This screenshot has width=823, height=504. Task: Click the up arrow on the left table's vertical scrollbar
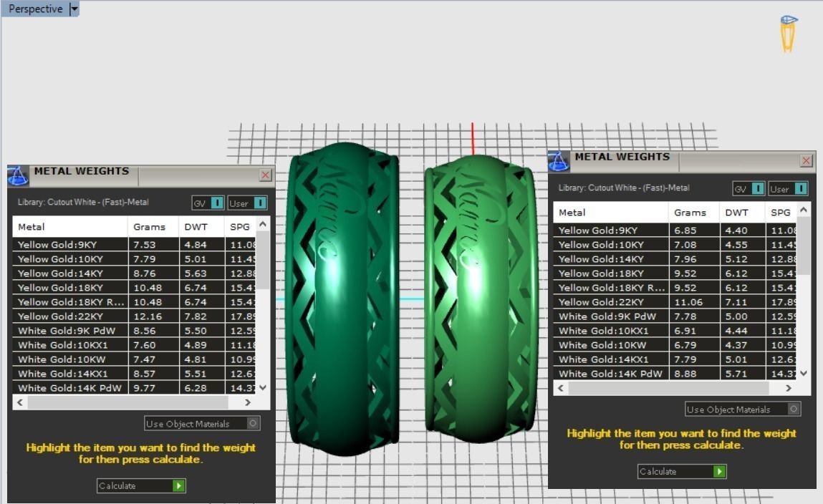pyautogui.click(x=263, y=224)
